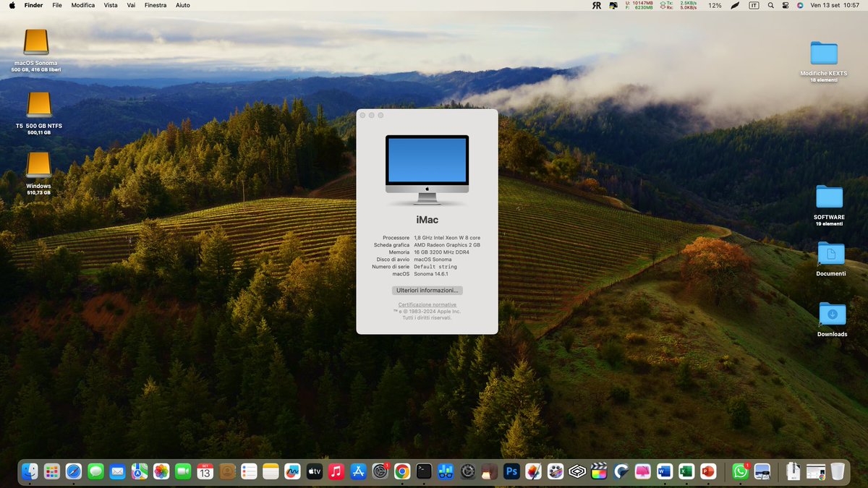Open Photos app in the Dock
868x488 pixels.
click(161, 471)
